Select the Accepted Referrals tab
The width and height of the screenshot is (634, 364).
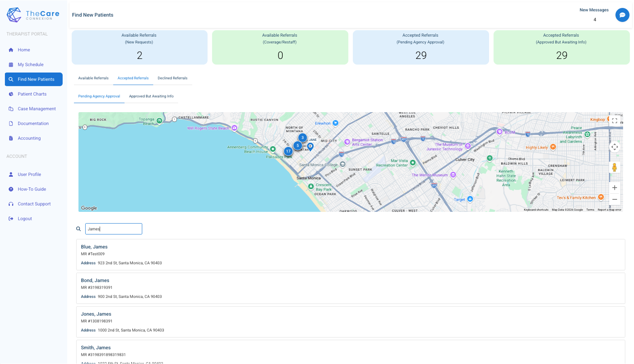pyautogui.click(x=133, y=78)
